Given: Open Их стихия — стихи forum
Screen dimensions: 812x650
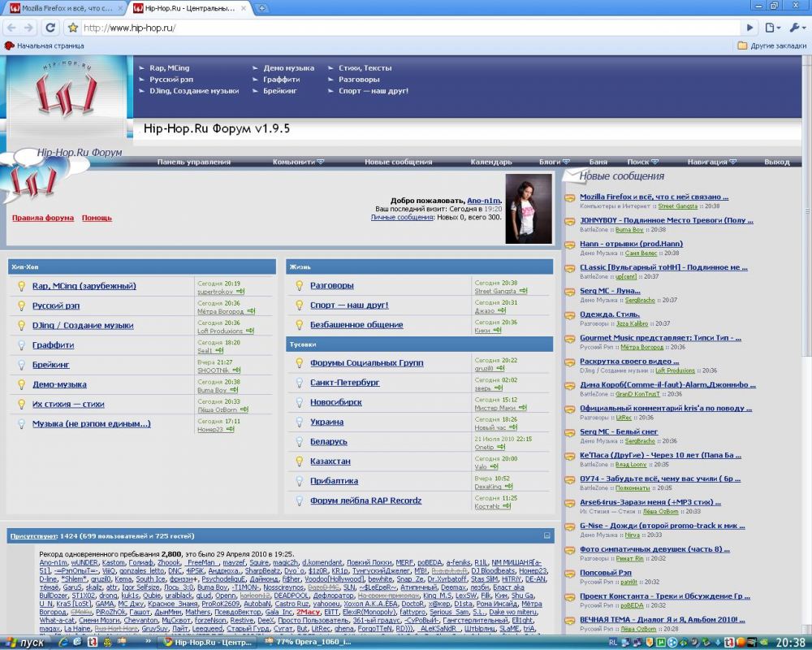Looking at the screenshot, I should pos(68,404).
